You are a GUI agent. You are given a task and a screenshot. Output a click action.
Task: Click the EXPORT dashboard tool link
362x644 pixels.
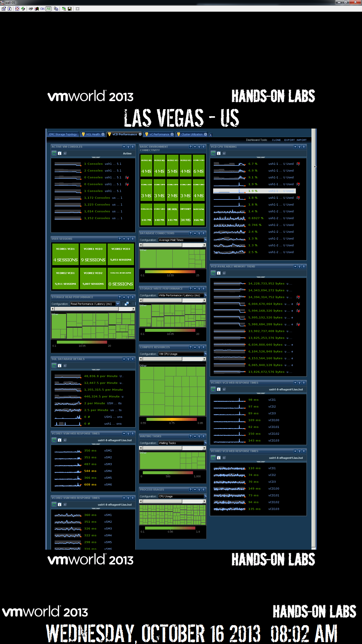(x=289, y=140)
